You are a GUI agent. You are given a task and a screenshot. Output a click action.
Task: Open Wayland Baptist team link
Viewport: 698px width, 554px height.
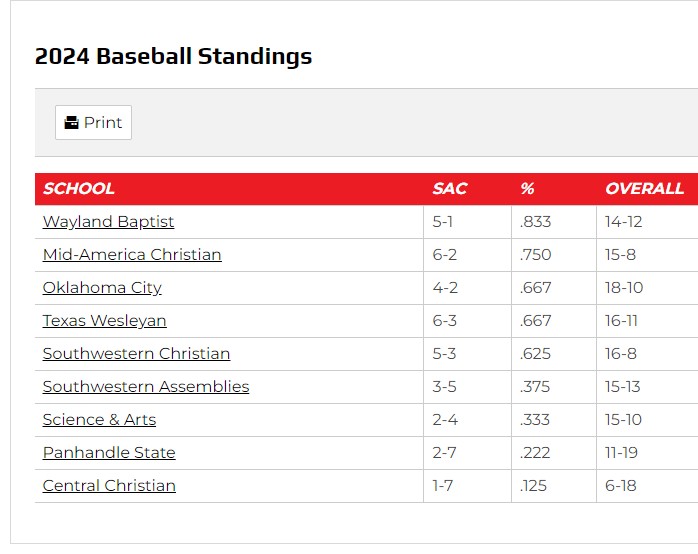[x=108, y=222]
